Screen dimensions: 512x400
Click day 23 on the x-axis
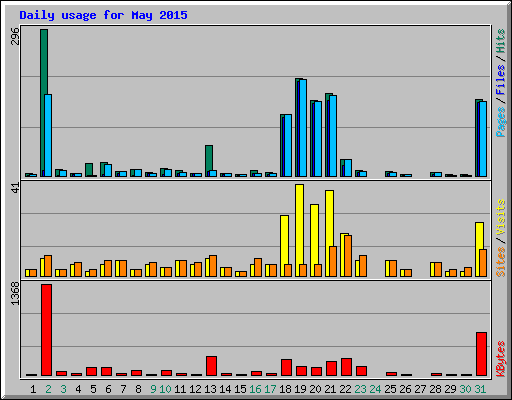[x=360, y=389]
